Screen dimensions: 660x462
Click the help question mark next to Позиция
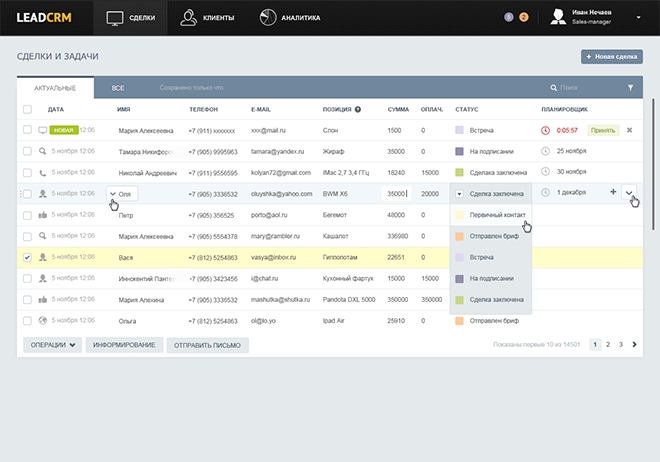(x=357, y=109)
